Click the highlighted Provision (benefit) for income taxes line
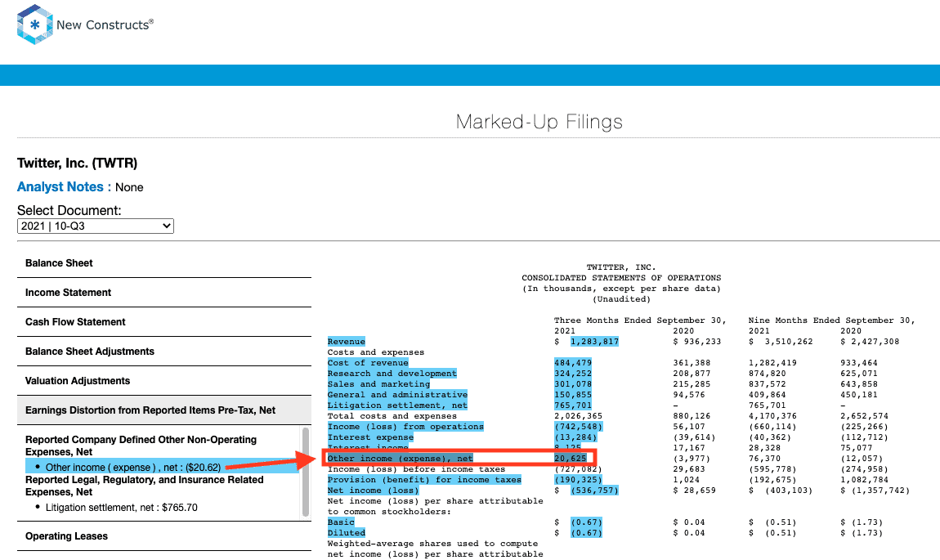 coord(424,480)
